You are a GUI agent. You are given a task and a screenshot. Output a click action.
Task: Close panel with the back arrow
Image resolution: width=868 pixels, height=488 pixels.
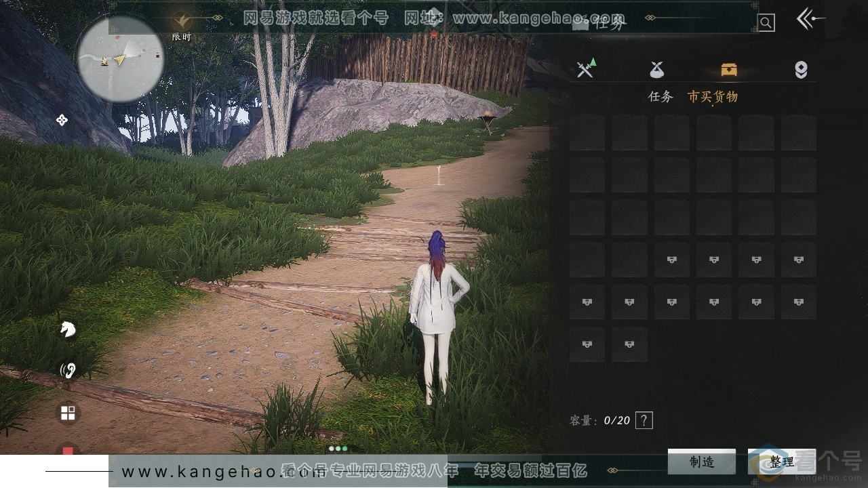coord(810,19)
